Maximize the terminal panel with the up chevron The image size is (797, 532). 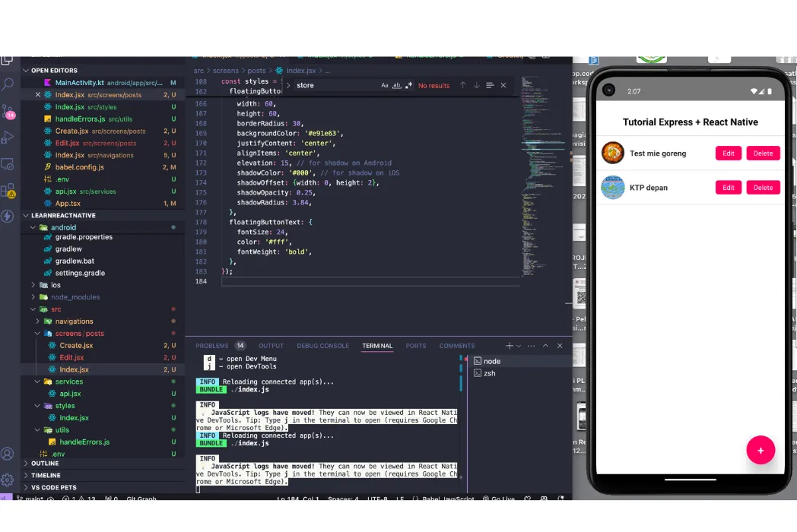pos(545,346)
